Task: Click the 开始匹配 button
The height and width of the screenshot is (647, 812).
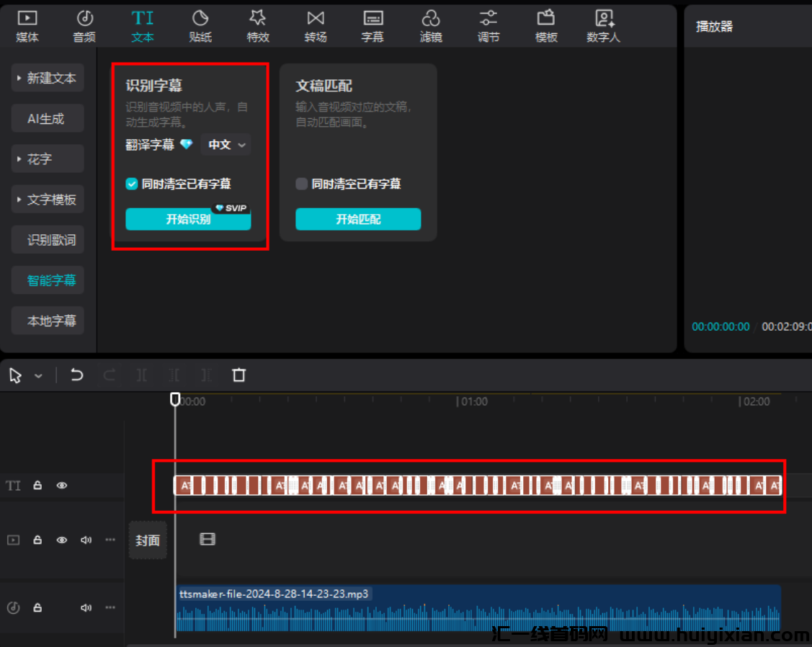Action: pos(358,219)
